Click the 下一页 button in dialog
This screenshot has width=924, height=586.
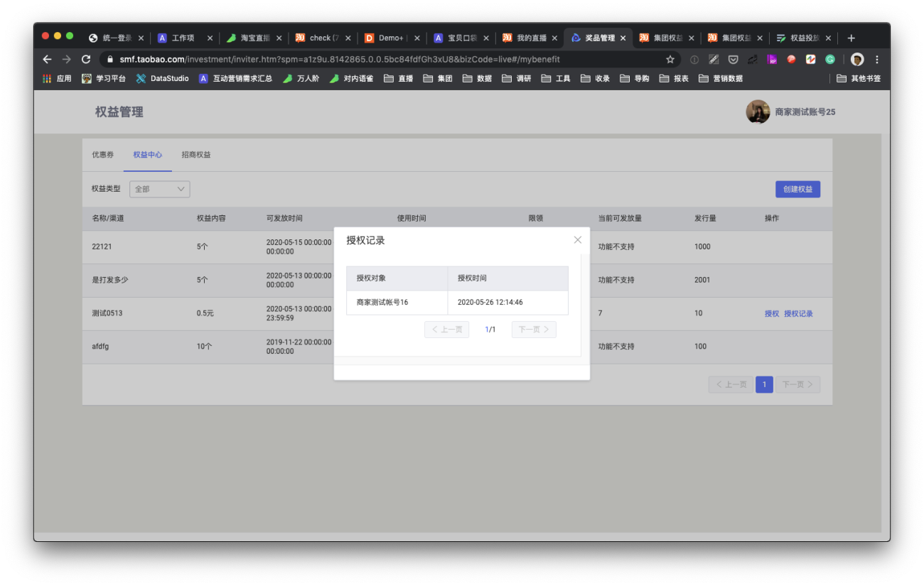click(x=534, y=330)
